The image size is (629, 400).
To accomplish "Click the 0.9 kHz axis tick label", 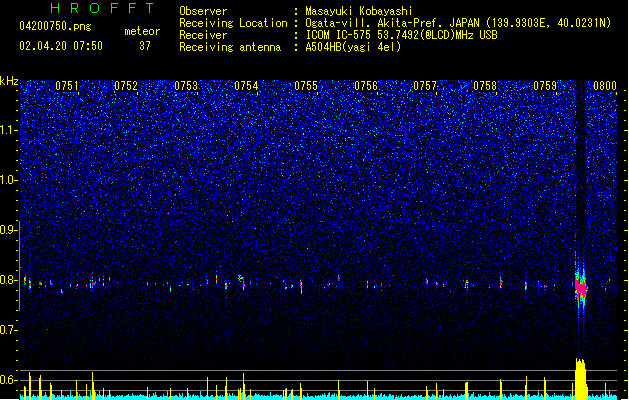I will pos(8,229).
